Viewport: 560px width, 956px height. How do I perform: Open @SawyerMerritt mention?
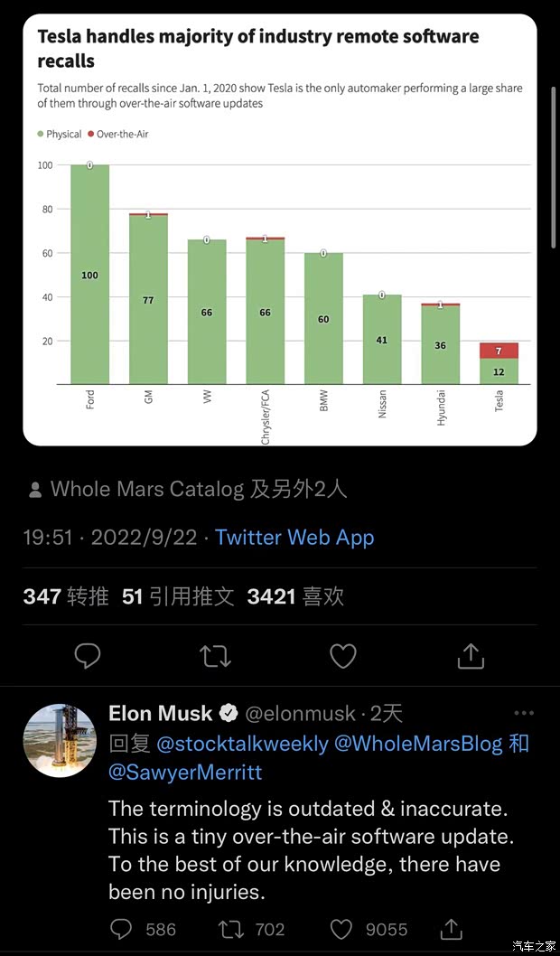click(184, 773)
